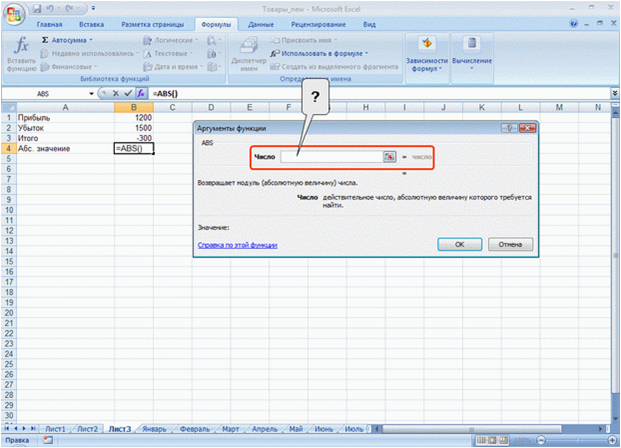Switch to the Вставка tab
The image size is (621, 448).
point(91,25)
